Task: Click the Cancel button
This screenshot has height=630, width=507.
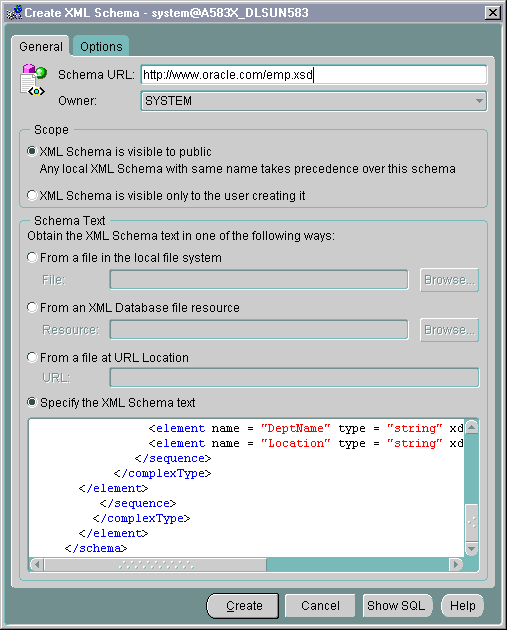Action: point(320,605)
